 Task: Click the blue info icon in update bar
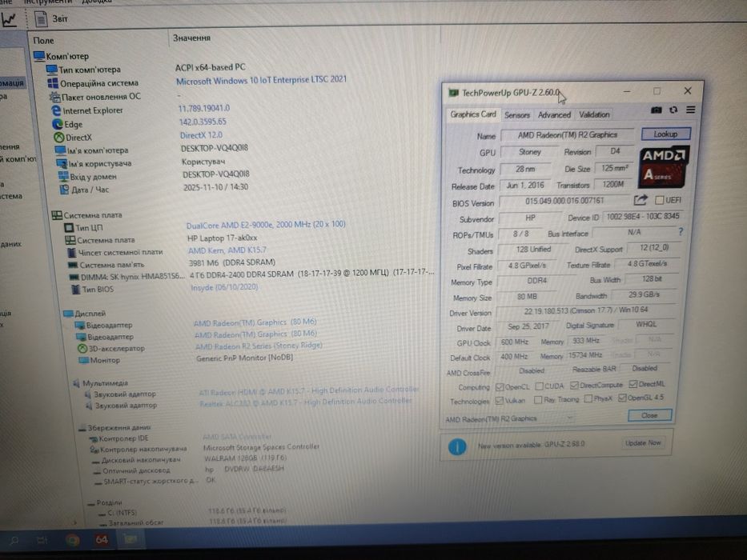(457, 446)
